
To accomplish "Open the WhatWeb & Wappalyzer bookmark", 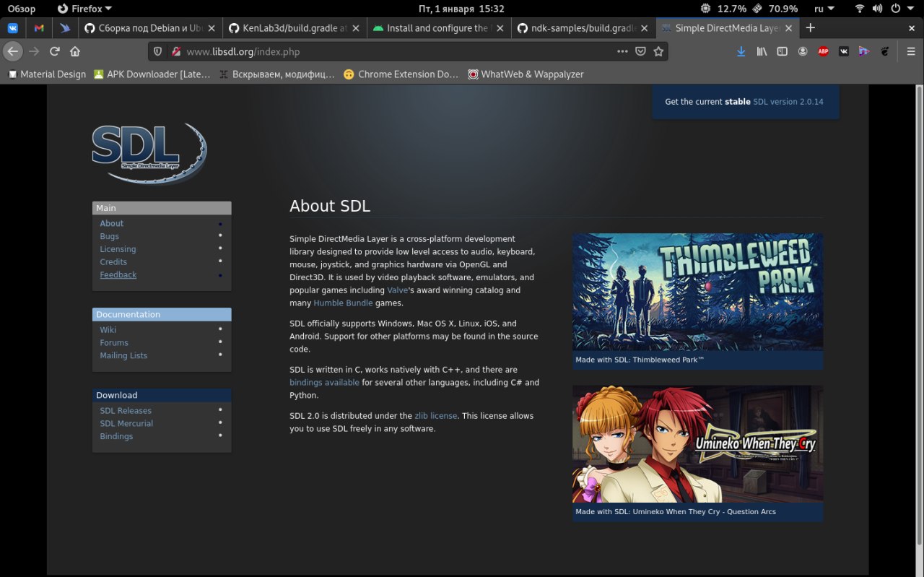I will 526,74.
